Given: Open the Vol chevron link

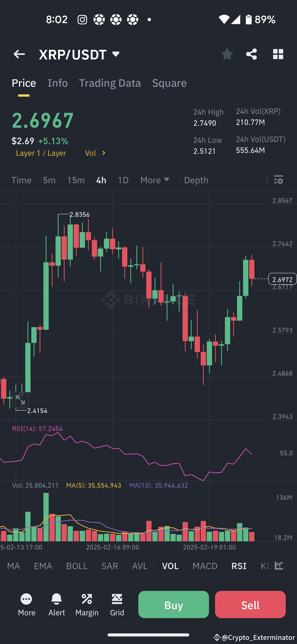Looking at the screenshot, I should [x=95, y=153].
